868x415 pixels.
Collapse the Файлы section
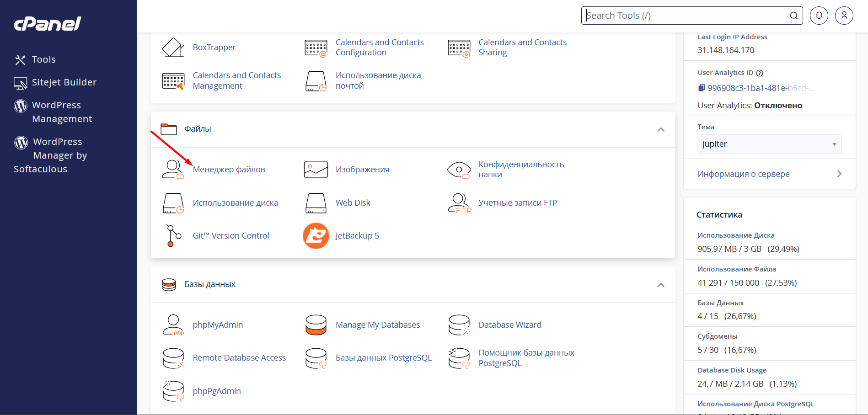(661, 130)
